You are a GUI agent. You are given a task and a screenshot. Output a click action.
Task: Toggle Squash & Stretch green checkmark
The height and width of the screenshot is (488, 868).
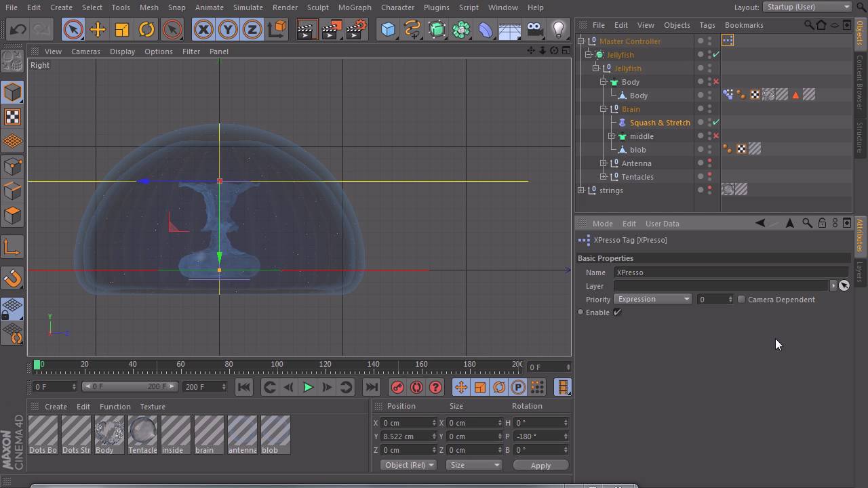tap(716, 123)
